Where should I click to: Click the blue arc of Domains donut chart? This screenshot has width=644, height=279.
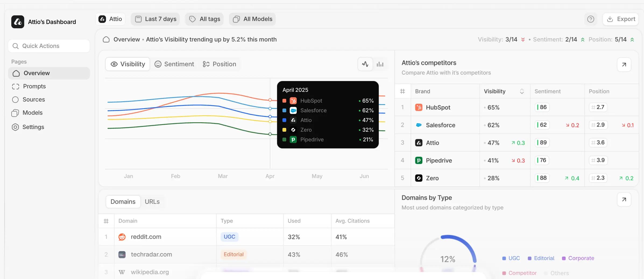click(x=465, y=244)
